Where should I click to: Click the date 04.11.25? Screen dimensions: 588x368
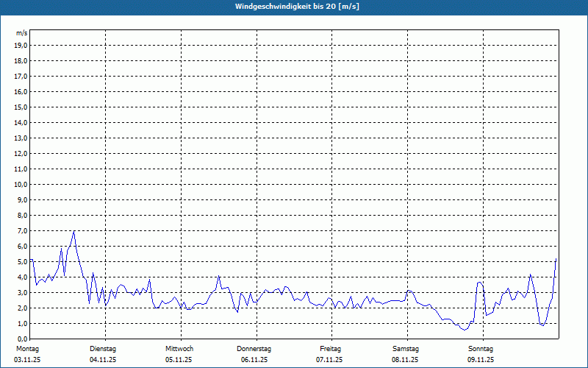pos(104,360)
